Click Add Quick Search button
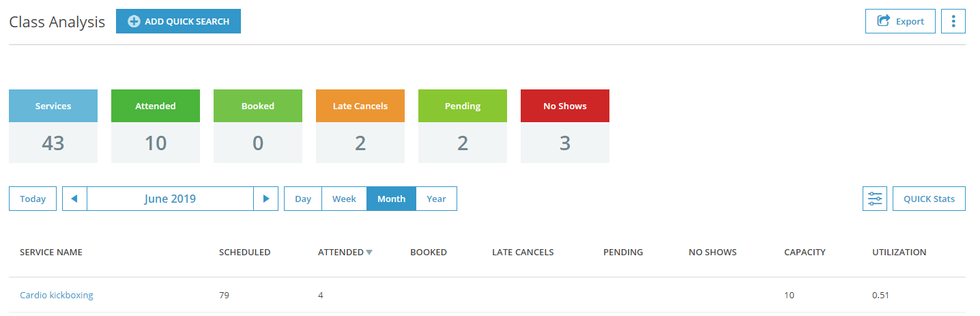 (178, 21)
